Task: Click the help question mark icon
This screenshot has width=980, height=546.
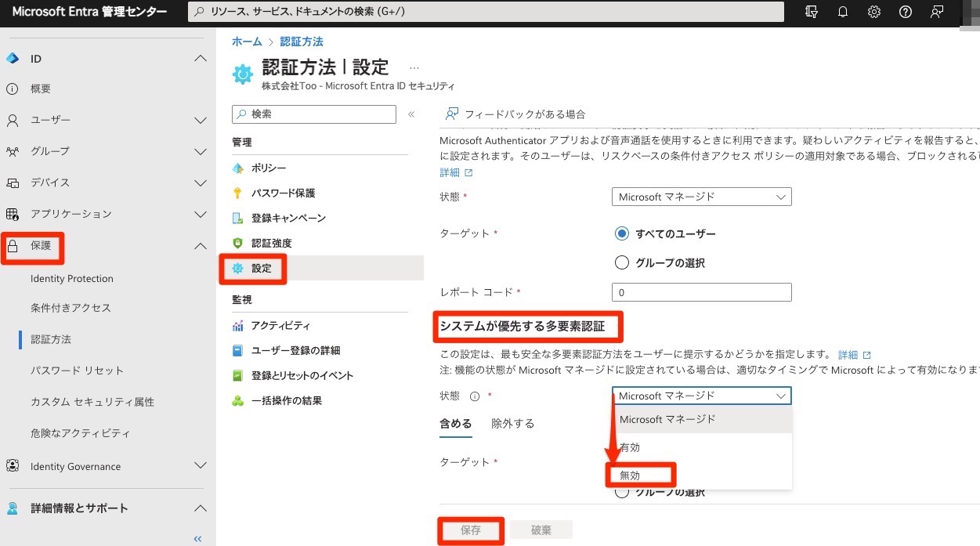Action: 905,12
